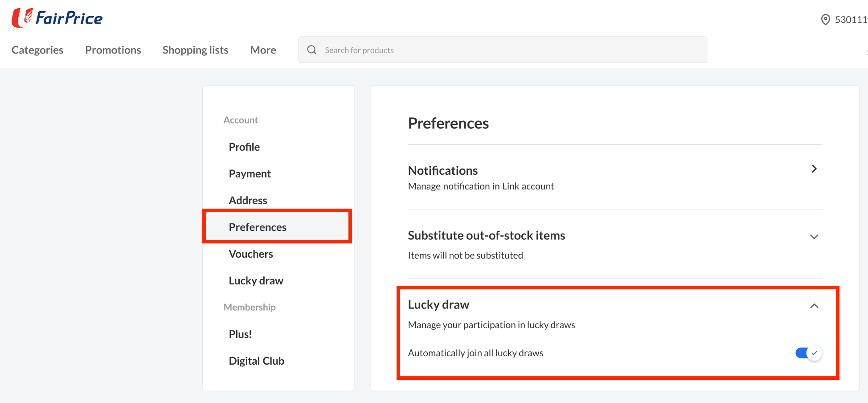Screen dimensions: 868x403
Task: Click 'Manage notification in Link account' text
Action: (x=481, y=186)
